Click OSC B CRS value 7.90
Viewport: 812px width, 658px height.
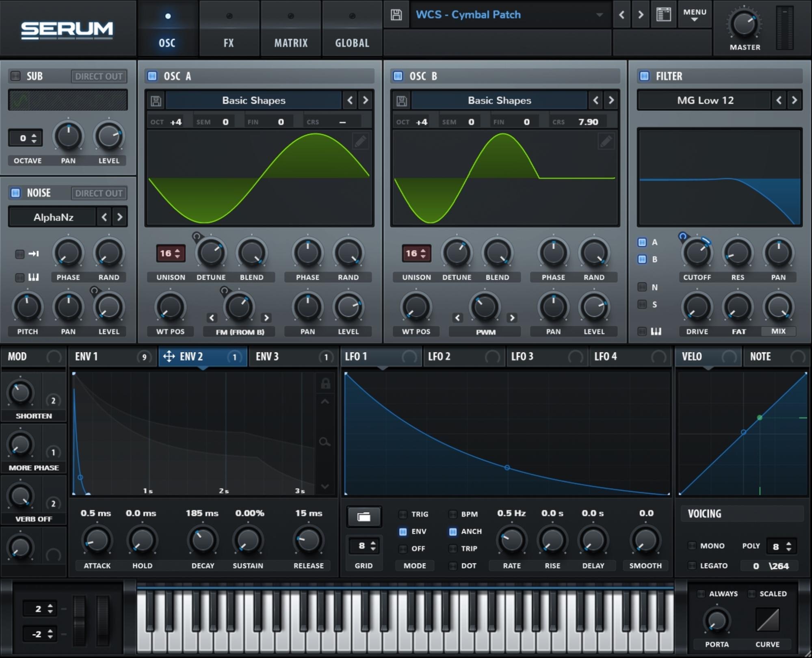click(588, 122)
